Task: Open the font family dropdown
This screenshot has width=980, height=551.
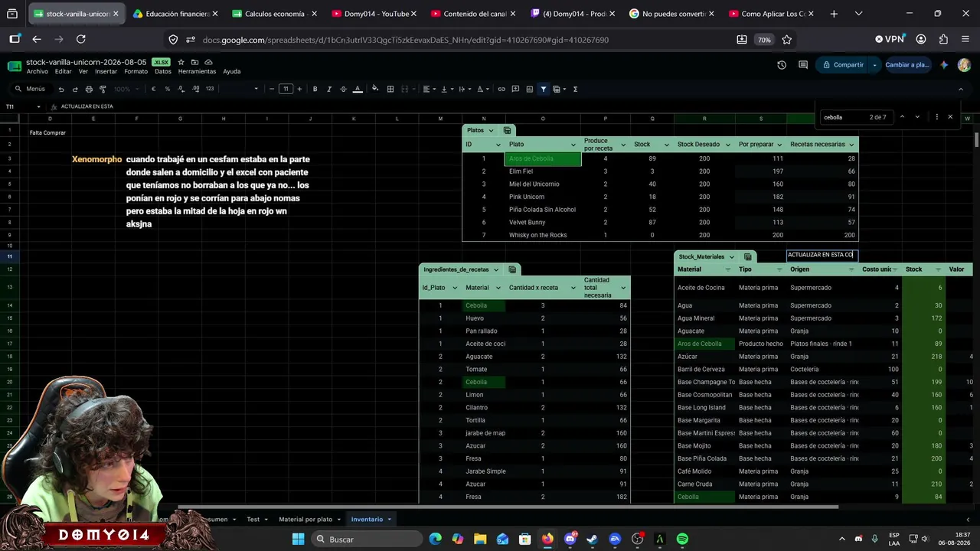Action: click(x=240, y=89)
